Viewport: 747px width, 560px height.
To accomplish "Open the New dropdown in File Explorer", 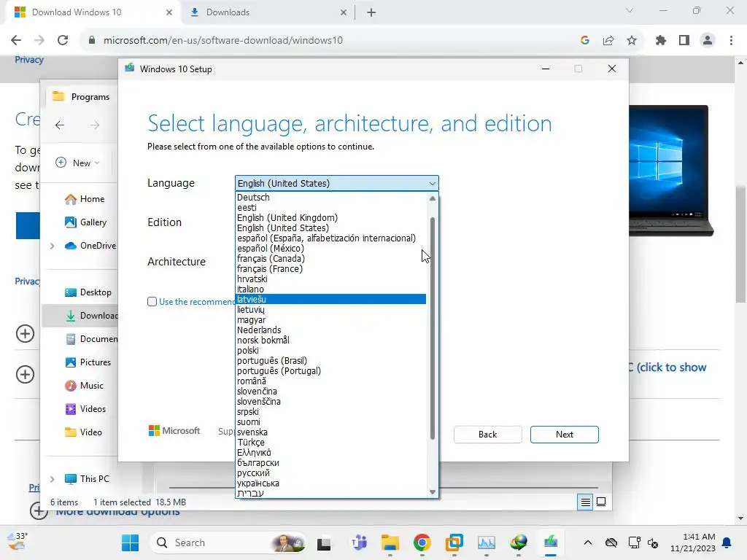I will (x=78, y=163).
